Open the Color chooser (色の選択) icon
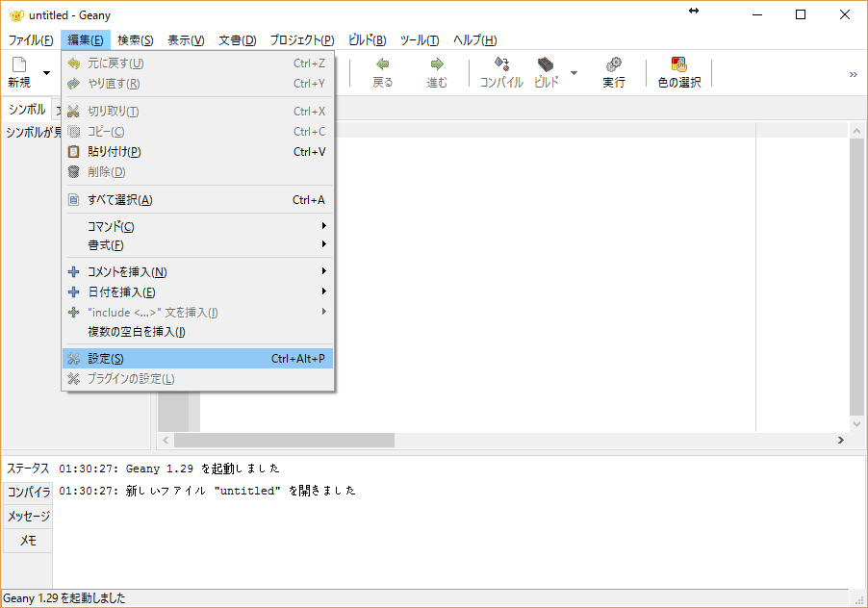The image size is (868, 608). [x=679, y=64]
